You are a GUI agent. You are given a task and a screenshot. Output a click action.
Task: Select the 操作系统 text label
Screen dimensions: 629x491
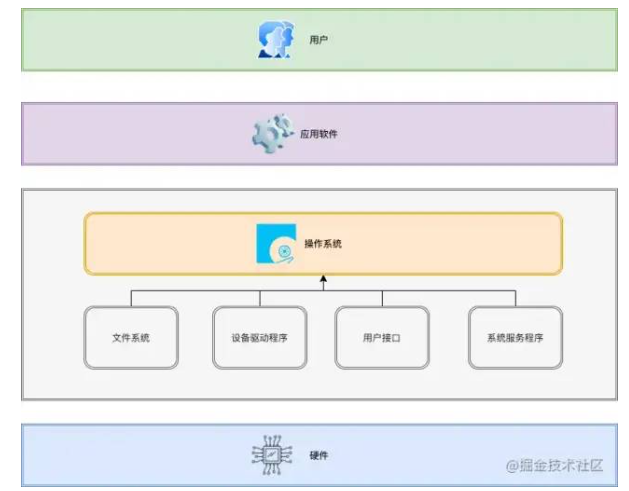pyautogui.click(x=323, y=244)
